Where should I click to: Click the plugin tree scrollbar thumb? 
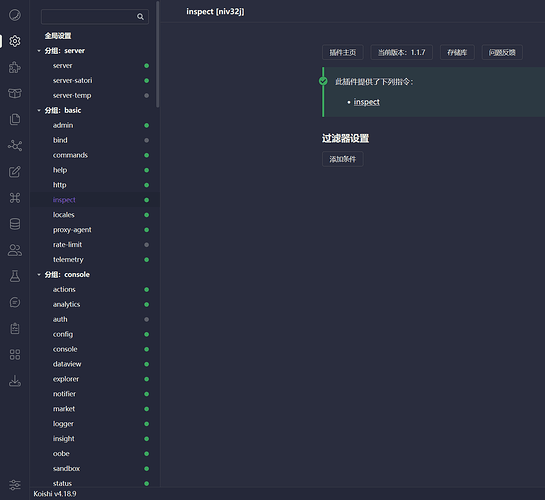(x=157, y=54)
